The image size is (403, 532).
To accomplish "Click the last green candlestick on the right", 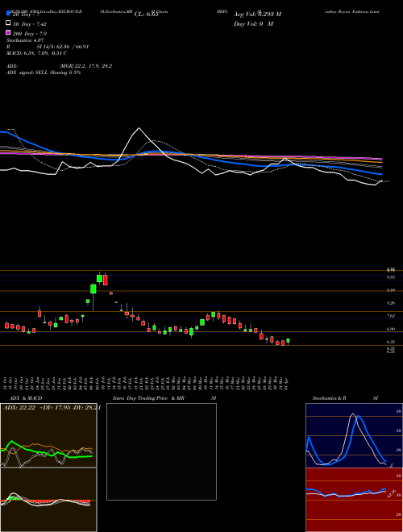I will (288, 341).
